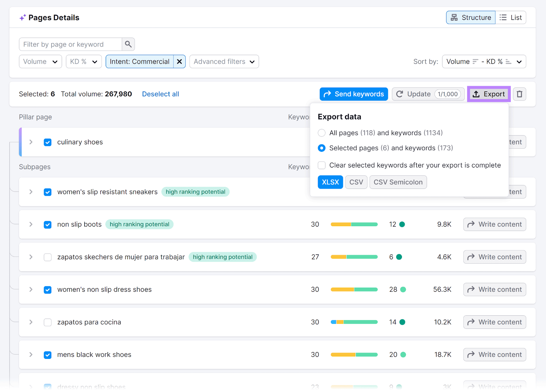Click the Deselect all link
The height and width of the screenshot is (392, 546).
click(x=160, y=94)
